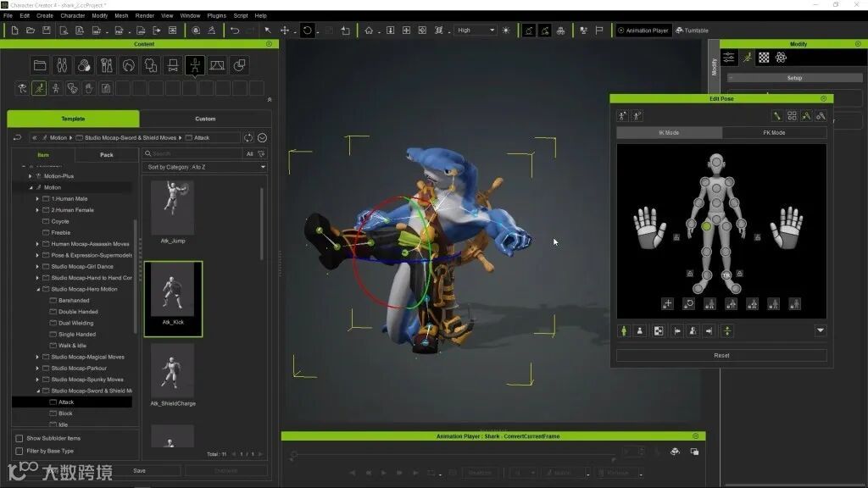
Task: Enable Show Subfolder Items checkbox
Action: 19,438
